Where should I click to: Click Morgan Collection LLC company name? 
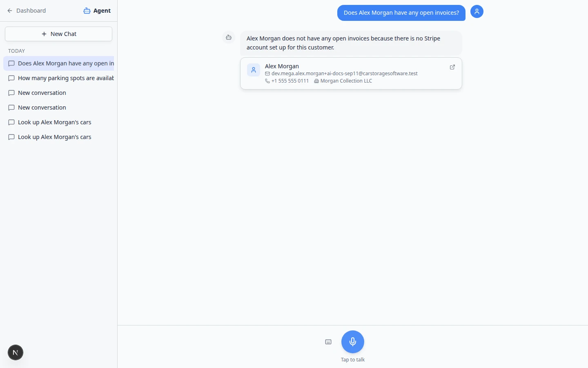pos(346,81)
